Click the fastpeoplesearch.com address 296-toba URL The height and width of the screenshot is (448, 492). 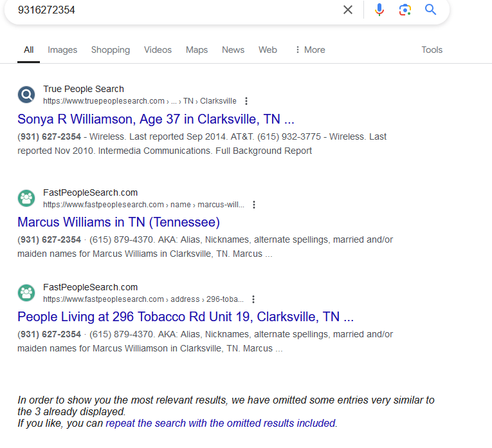pos(143,299)
